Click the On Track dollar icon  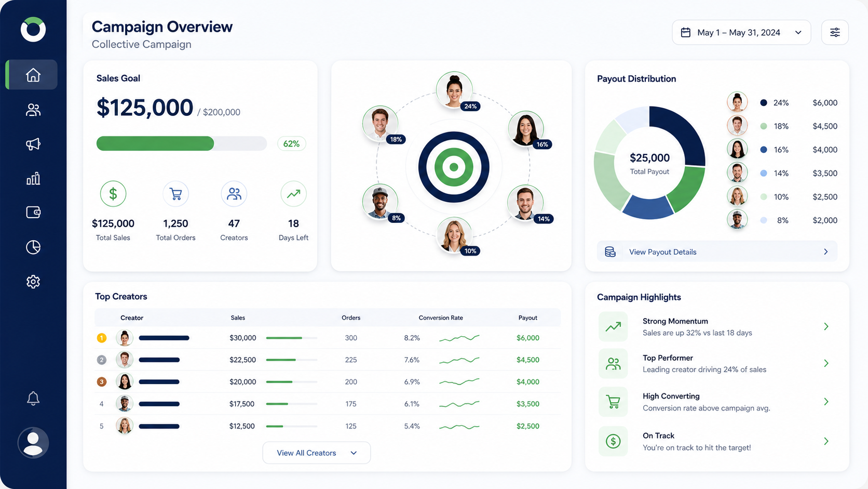pyautogui.click(x=613, y=441)
